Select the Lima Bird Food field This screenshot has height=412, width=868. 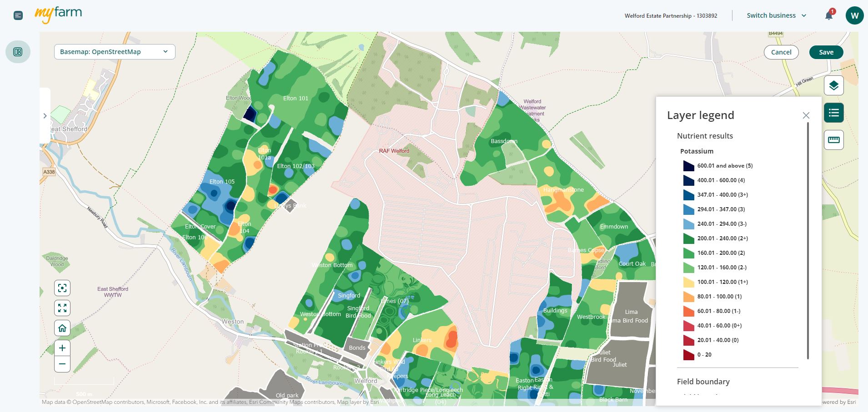click(630, 321)
